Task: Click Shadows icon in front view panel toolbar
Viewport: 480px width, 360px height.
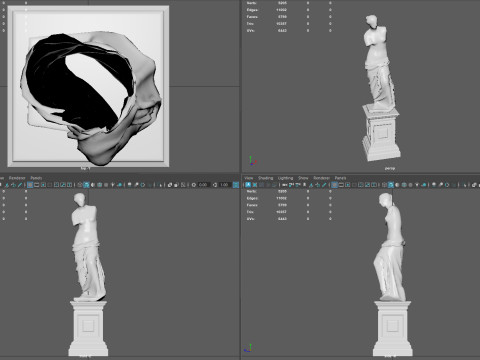Action: pos(120,185)
